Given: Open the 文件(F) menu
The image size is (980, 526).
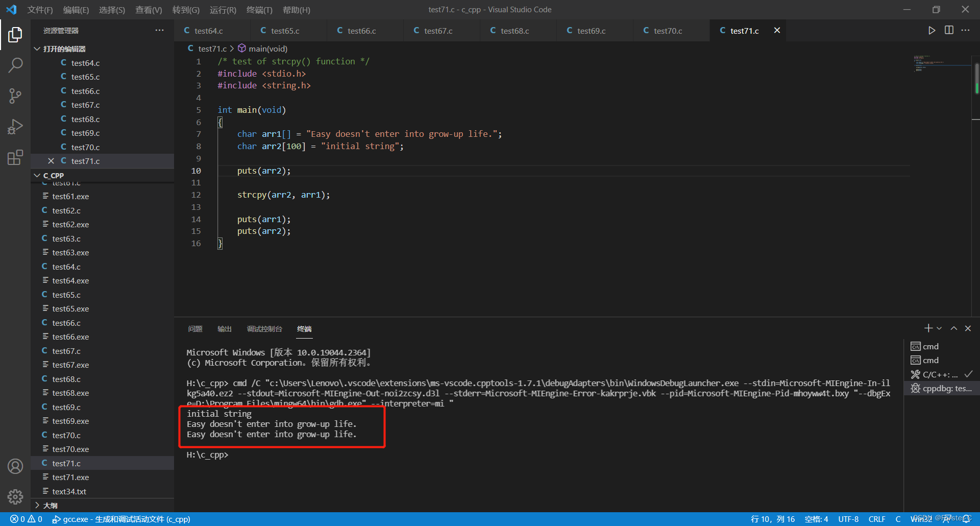Looking at the screenshot, I should coord(40,10).
